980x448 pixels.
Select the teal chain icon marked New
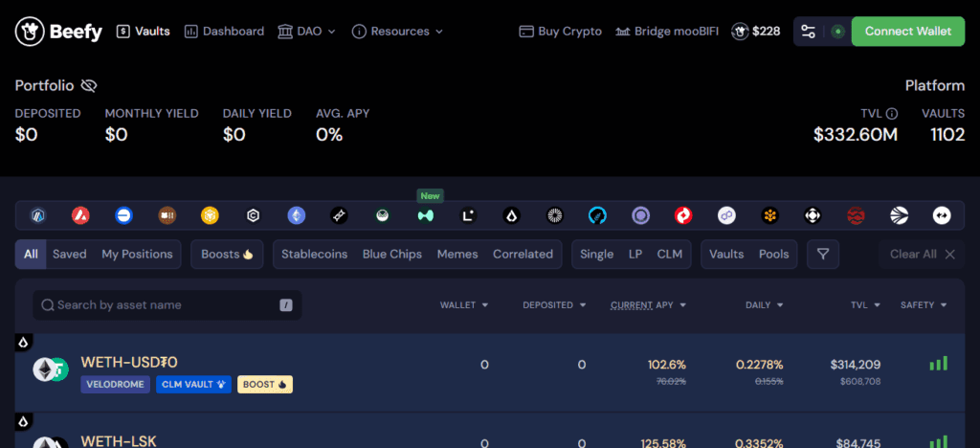coord(426,216)
